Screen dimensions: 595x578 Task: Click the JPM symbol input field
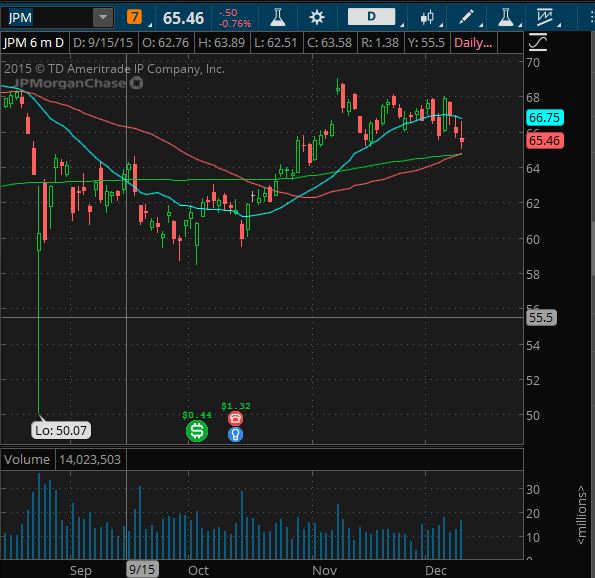(47, 17)
